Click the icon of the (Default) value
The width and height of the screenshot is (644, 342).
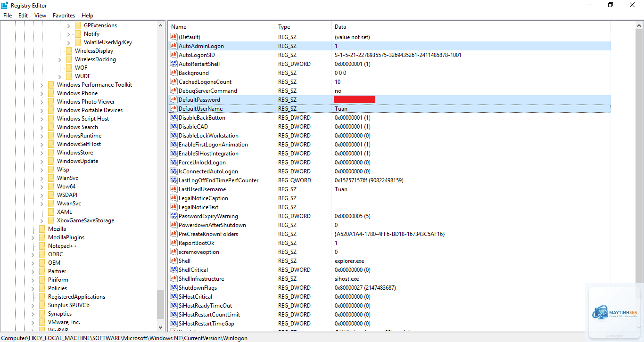[x=173, y=37]
